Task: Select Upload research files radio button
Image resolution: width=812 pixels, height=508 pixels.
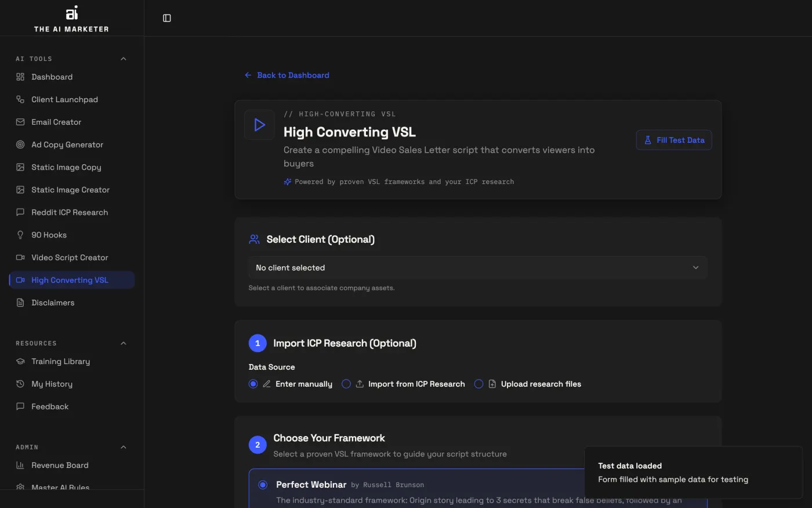Action: tap(478, 384)
